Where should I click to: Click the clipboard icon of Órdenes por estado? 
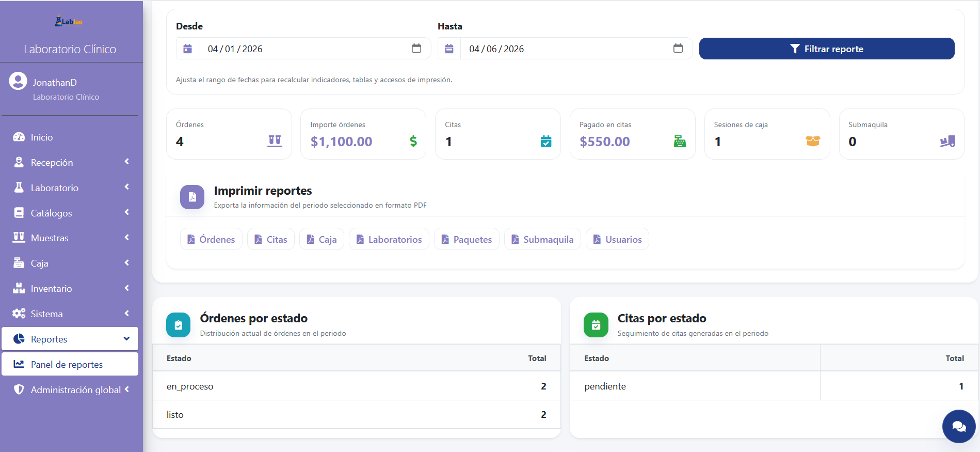(x=179, y=325)
